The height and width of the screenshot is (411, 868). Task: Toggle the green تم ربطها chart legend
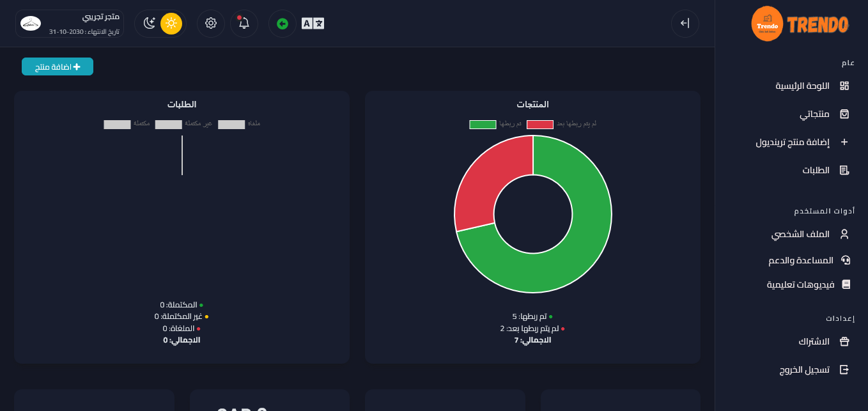click(x=483, y=124)
